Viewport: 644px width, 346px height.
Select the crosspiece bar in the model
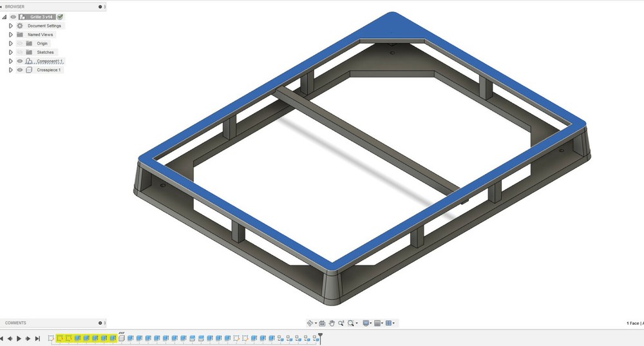coord(370,140)
